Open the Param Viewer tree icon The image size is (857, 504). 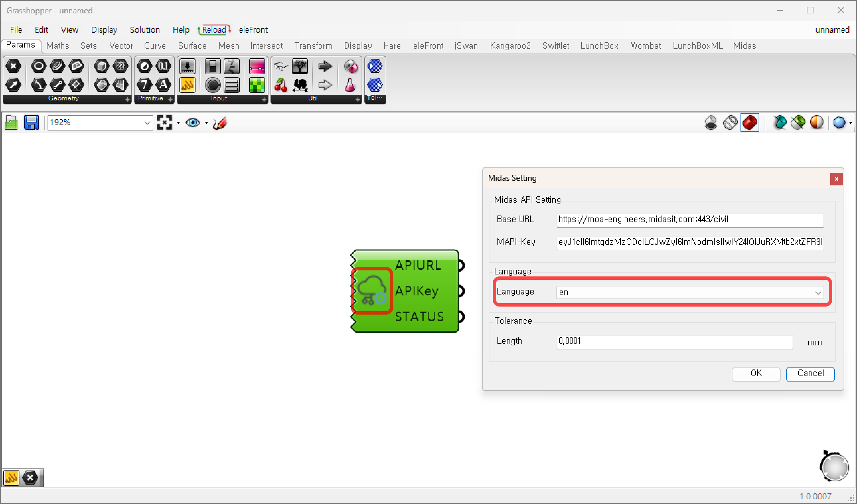300,66
